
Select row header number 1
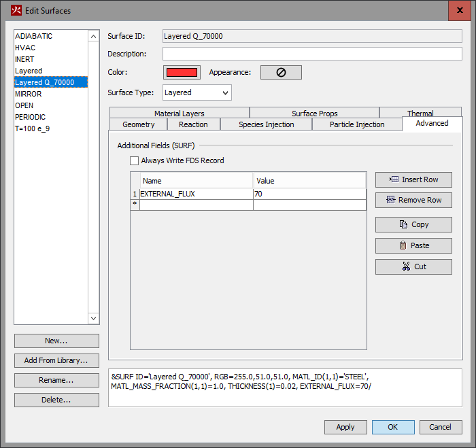pos(135,194)
